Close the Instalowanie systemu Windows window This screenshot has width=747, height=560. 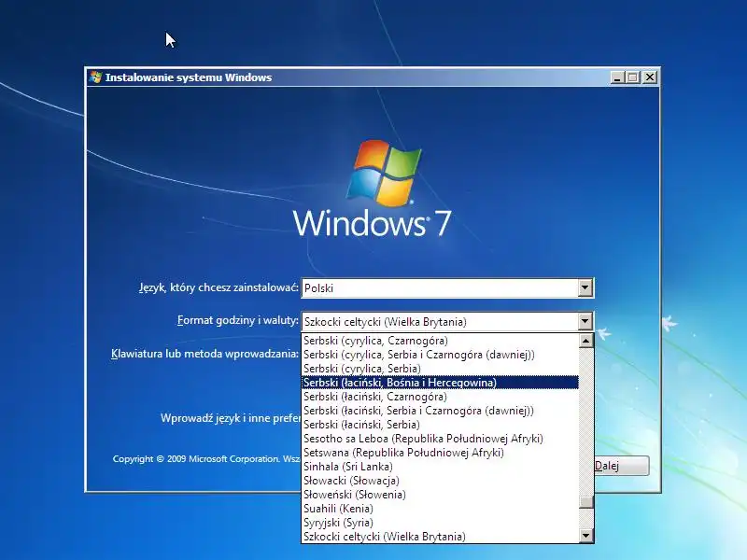coord(649,77)
